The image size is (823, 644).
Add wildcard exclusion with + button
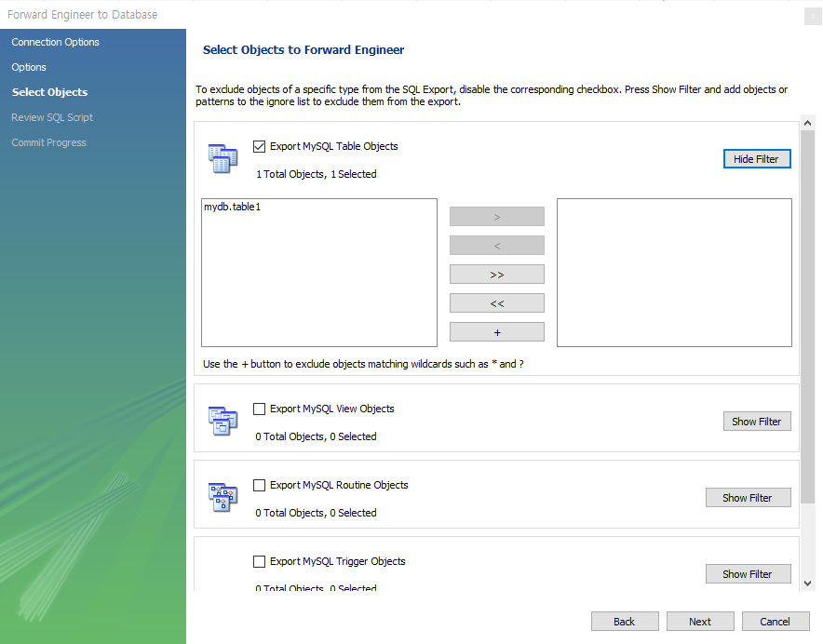pos(497,332)
